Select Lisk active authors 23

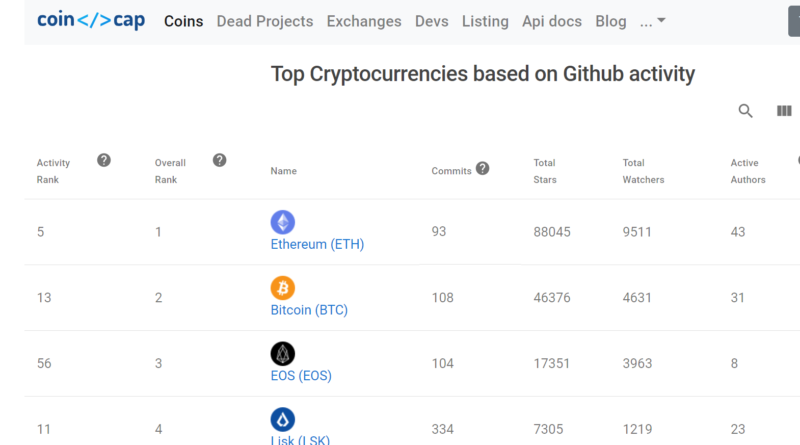tap(738, 429)
